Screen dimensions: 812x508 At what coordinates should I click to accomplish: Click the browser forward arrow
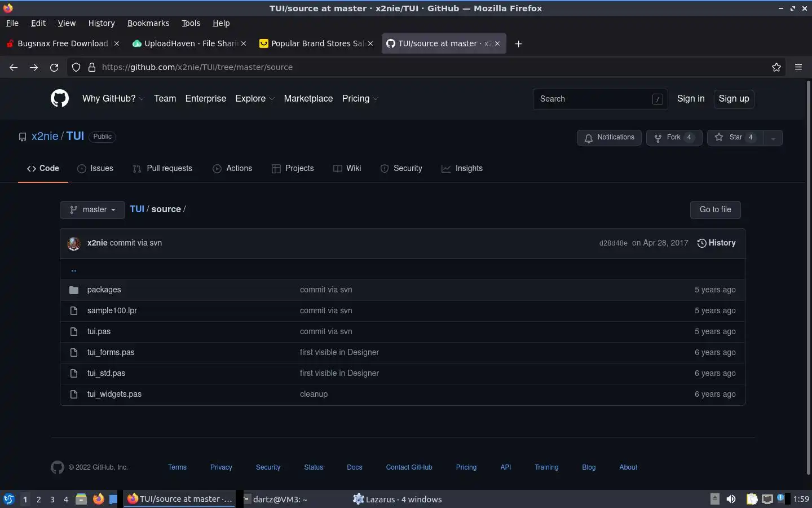pos(34,67)
